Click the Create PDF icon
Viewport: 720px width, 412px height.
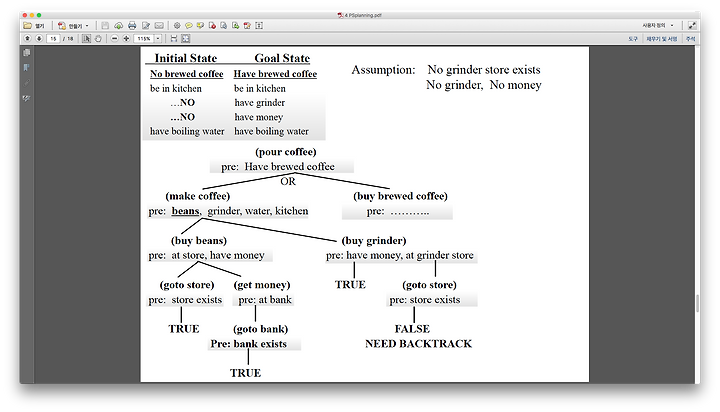(x=62, y=26)
